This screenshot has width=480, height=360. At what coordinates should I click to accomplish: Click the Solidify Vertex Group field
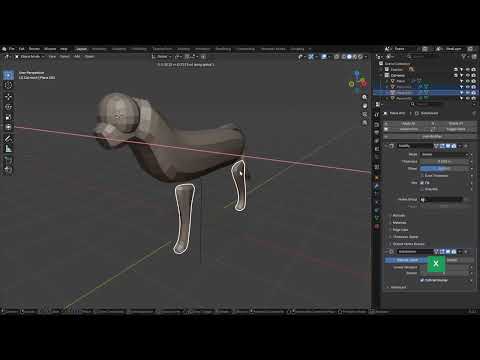click(x=441, y=199)
